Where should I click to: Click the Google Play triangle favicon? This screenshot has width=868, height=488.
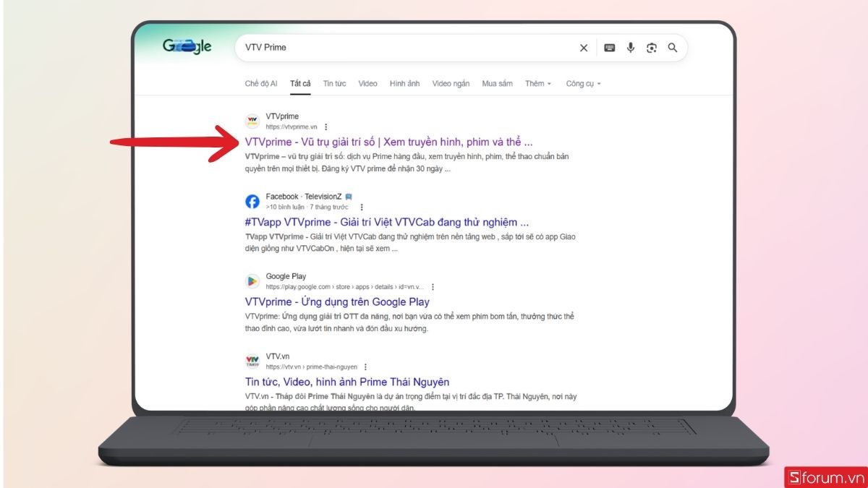tap(252, 281)
